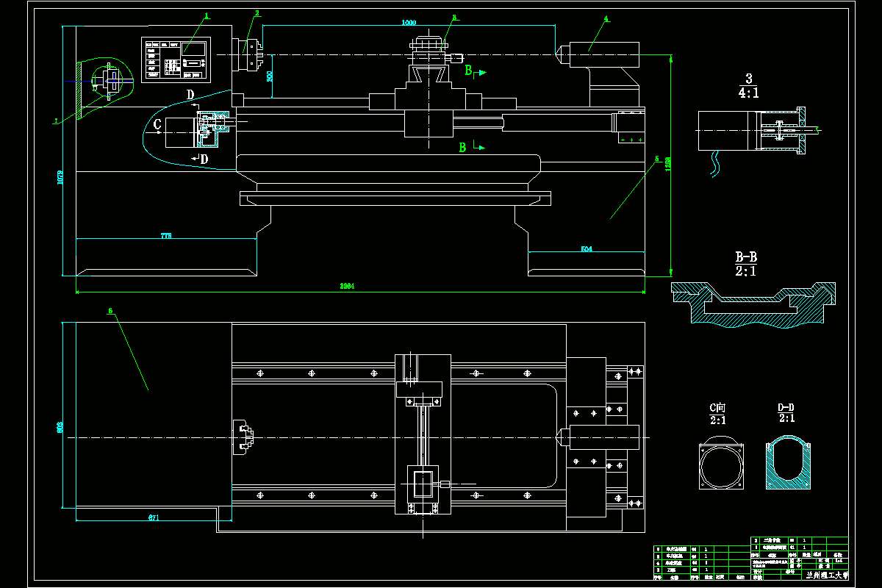The width and height of the screenshot is (882, 588).
Task: Click the large "3" detail view title
Action: pyautogui.click(x=748, y=79)
